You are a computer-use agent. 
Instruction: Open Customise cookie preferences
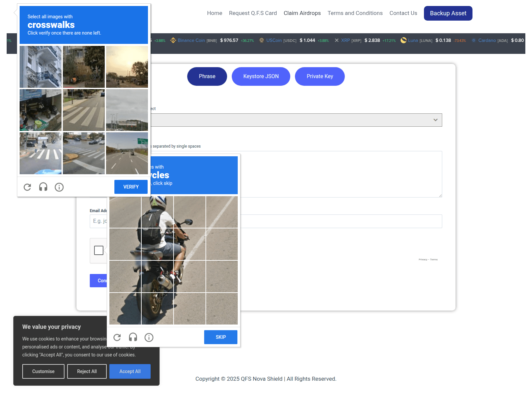click(43, 371)
